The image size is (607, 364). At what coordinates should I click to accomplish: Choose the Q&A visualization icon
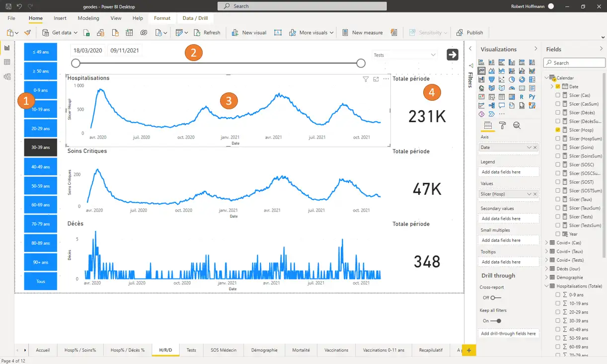pos(502,105)
